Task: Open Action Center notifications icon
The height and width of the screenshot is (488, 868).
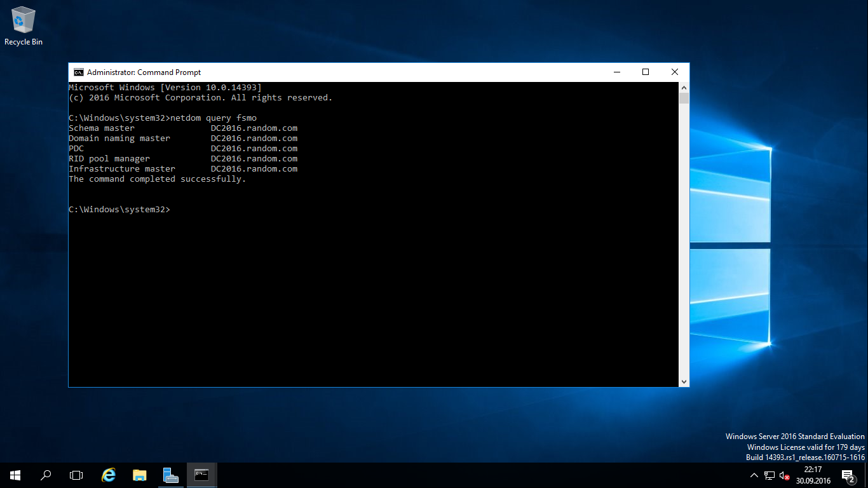Action: click(848, 475)
